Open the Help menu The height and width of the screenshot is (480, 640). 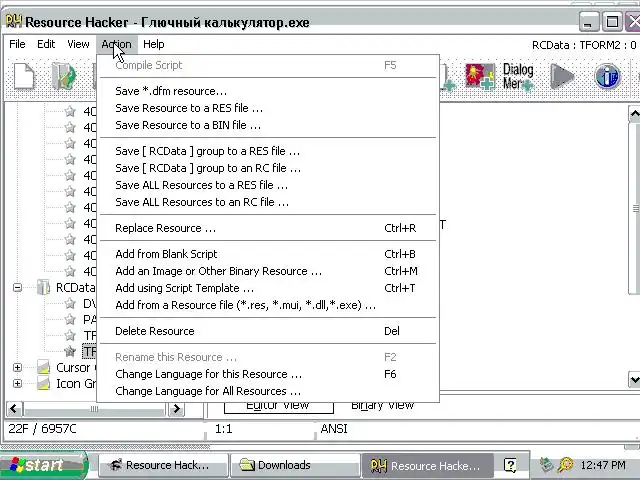153,44
